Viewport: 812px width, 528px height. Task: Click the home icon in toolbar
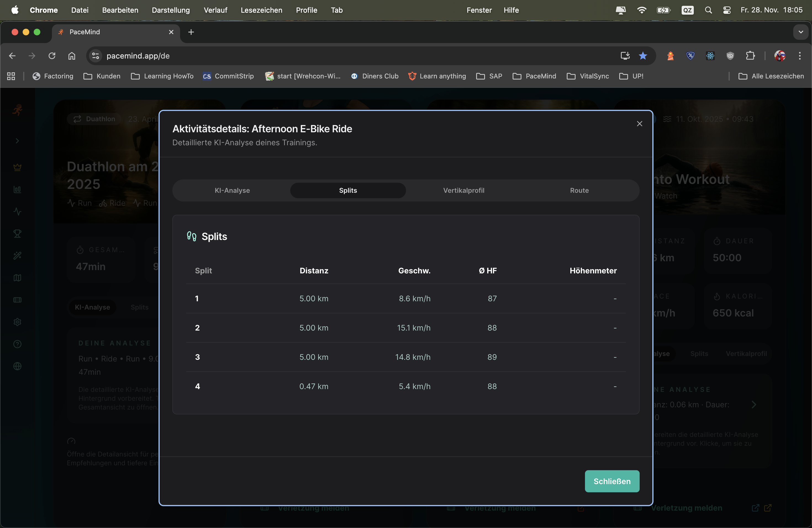72,56
